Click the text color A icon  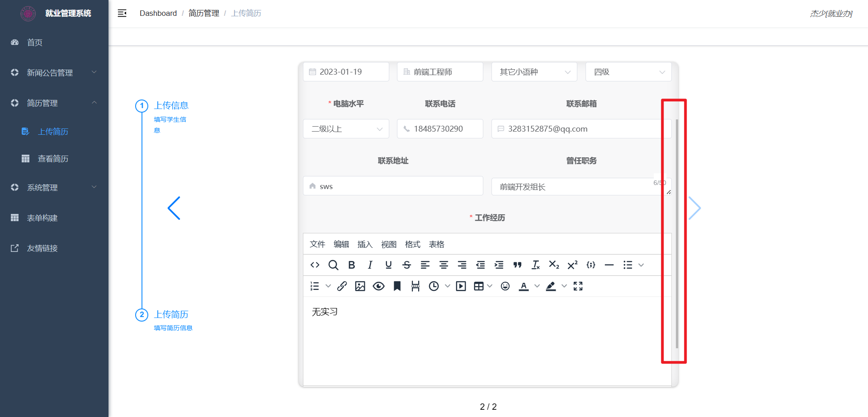click(x=524, y=286)
